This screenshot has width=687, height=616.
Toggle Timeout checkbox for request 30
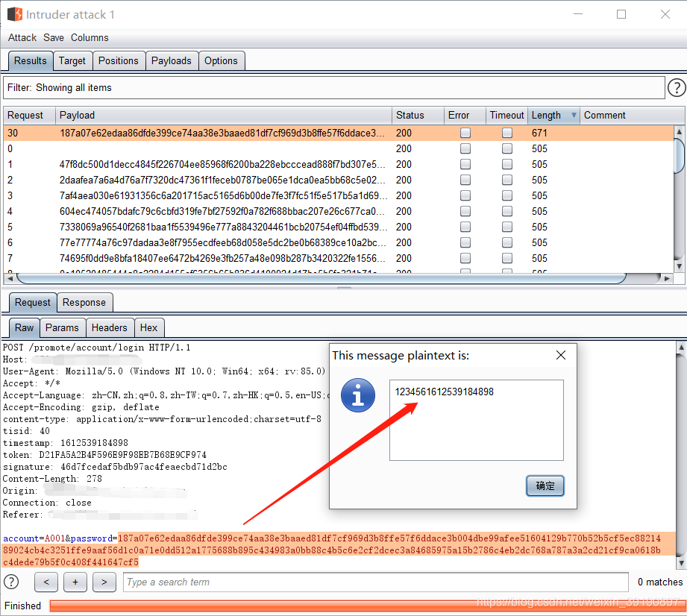pos(507,133)
